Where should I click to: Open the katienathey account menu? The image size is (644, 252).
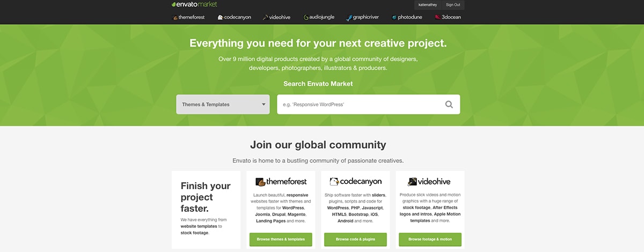428,5
